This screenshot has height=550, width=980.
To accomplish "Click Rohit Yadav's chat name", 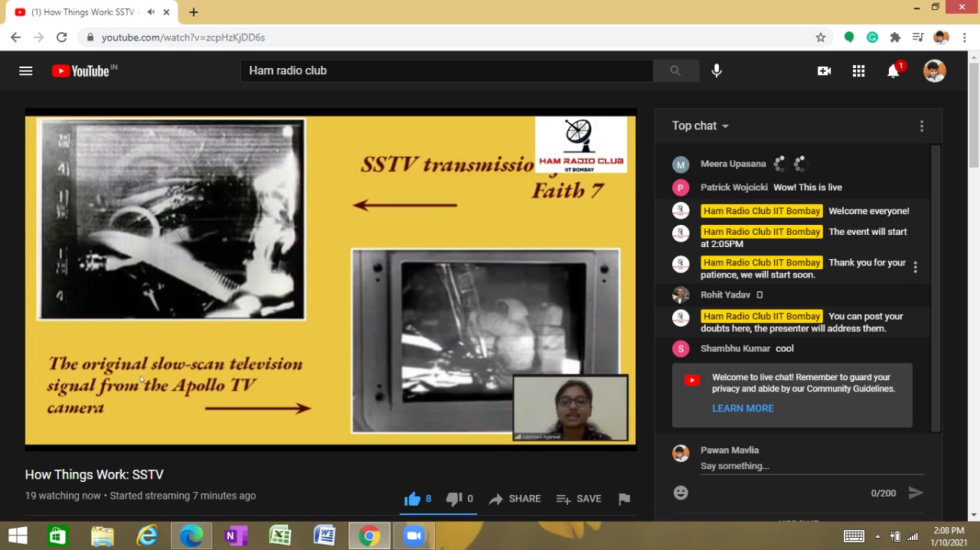I will pyautogui.click(x=725, y=295).
